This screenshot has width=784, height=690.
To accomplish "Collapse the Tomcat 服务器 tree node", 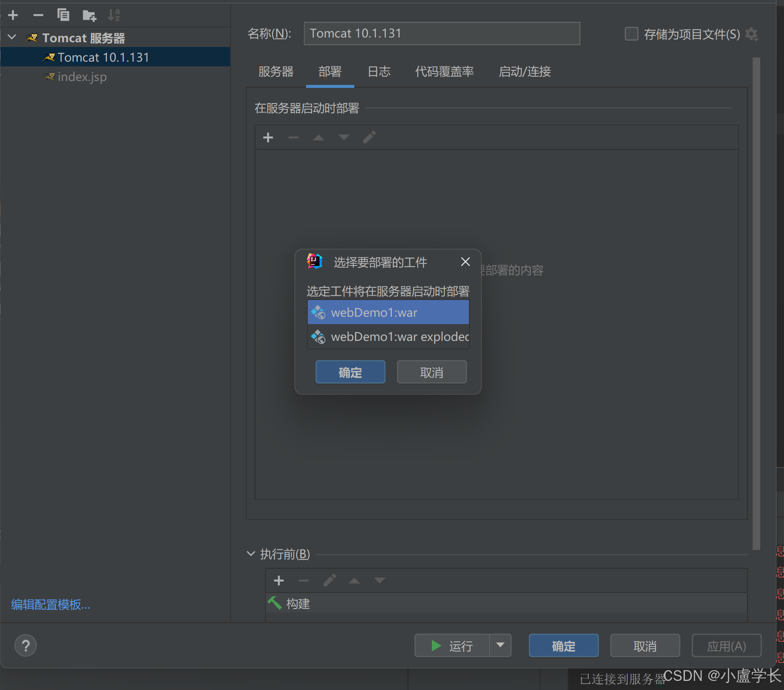I will pos(12,37).
